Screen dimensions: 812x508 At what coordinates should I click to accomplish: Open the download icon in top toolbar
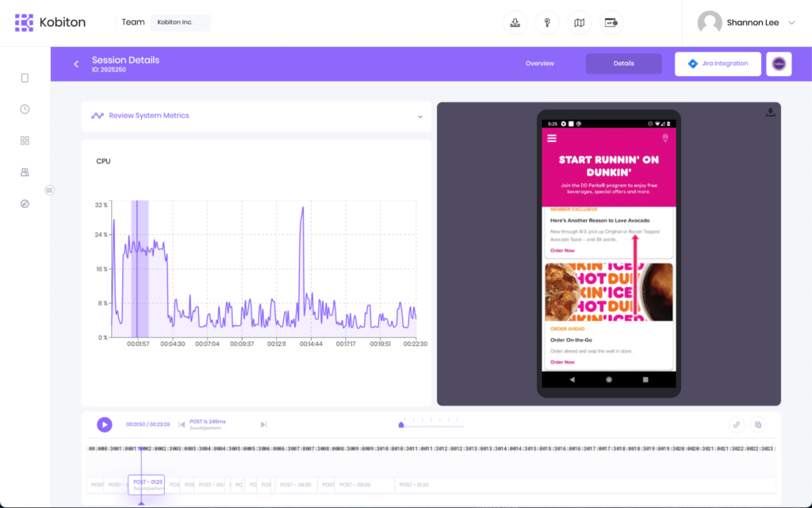(x=515, y=23)
